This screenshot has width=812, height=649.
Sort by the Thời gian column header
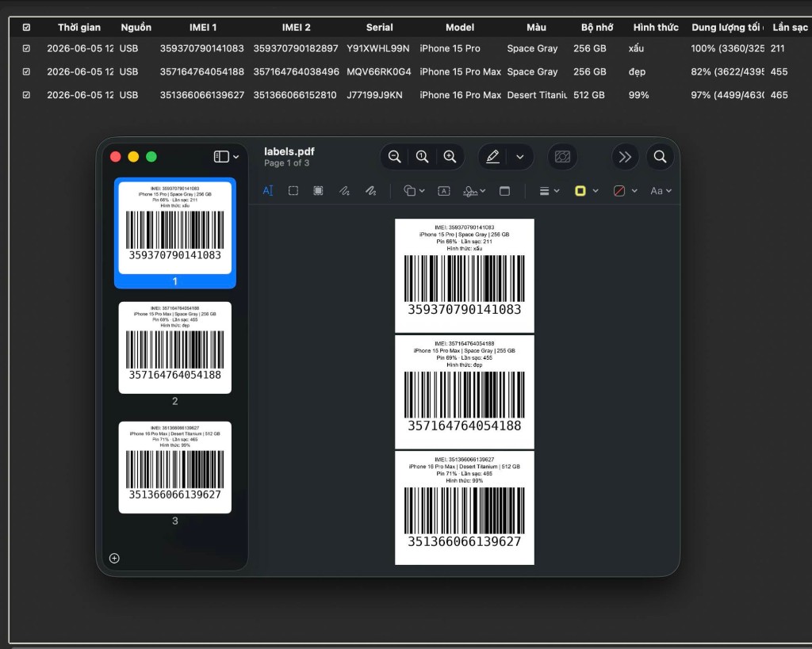[79, 28]
